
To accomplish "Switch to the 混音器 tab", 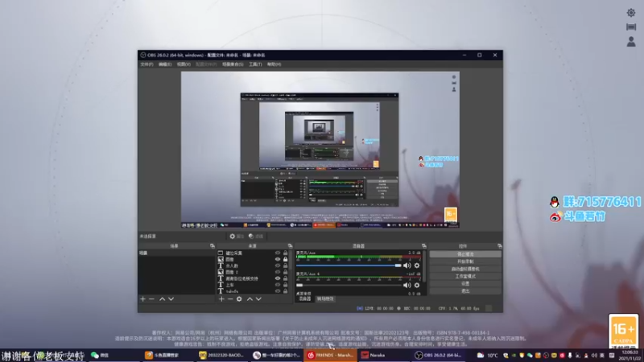I will (x=304, y=298).
